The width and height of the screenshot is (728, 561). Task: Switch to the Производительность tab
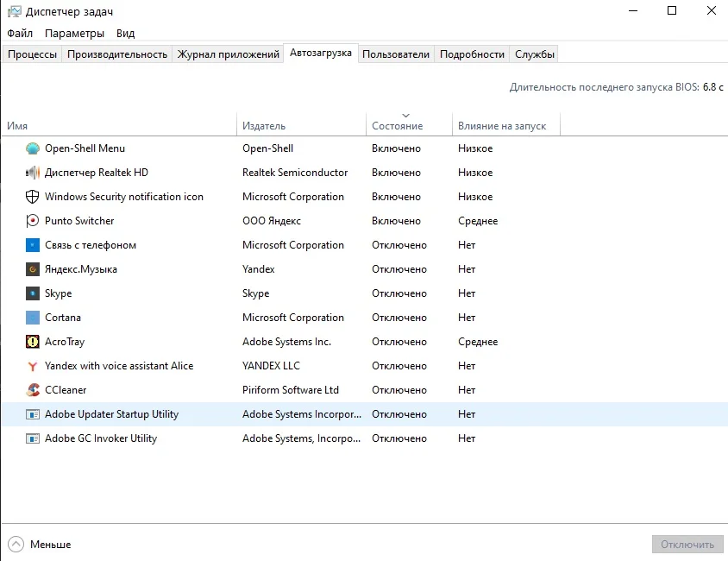[x=117, y=54]
